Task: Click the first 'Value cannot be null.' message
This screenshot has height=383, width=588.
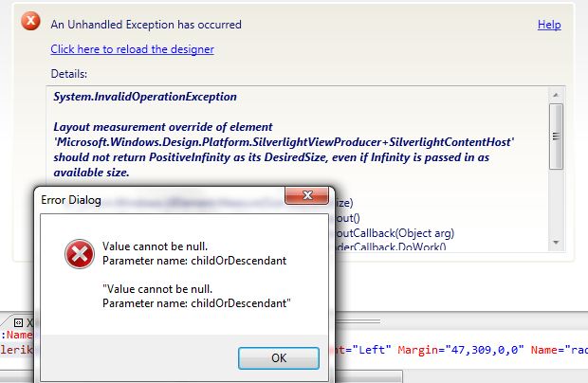Action: pyautogui.click(x=156, y=245)
